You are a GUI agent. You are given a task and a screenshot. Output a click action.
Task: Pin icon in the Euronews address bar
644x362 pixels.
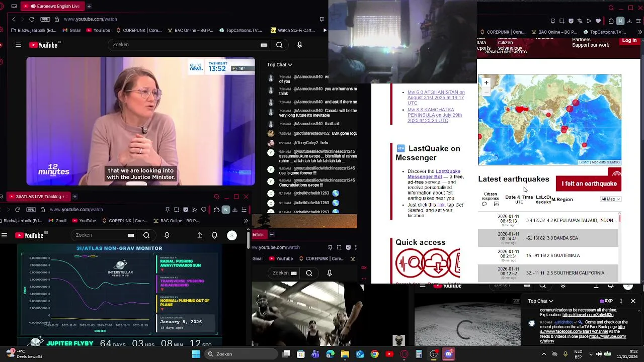pyautogui.click(x=321, y=19)
